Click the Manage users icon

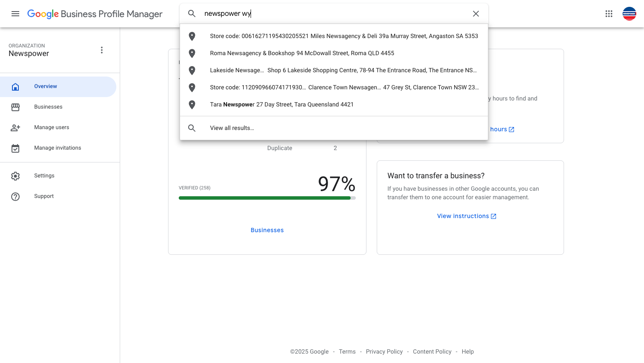point(15,127)
